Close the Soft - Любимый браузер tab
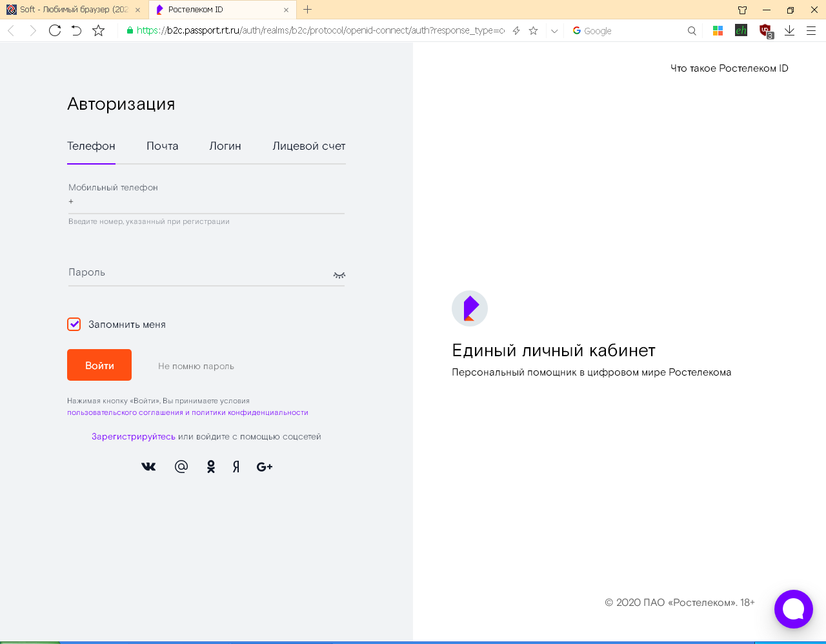The image size is (826, 644). click(137, 10)
